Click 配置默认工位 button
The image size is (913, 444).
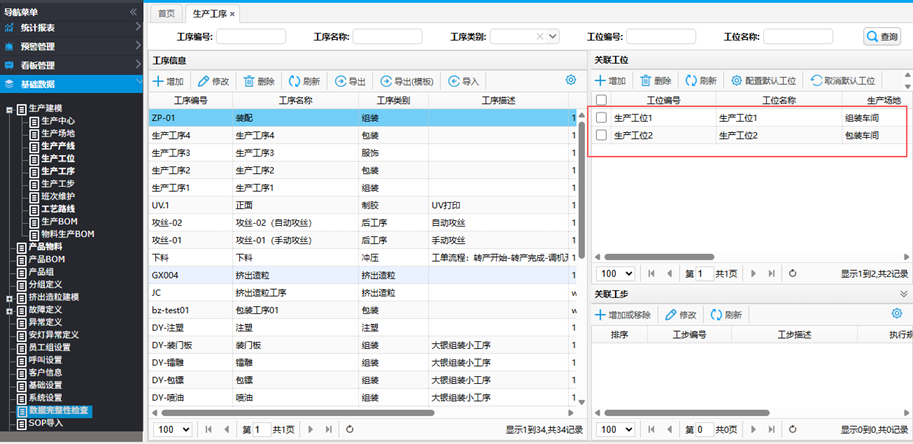[763, 81]
